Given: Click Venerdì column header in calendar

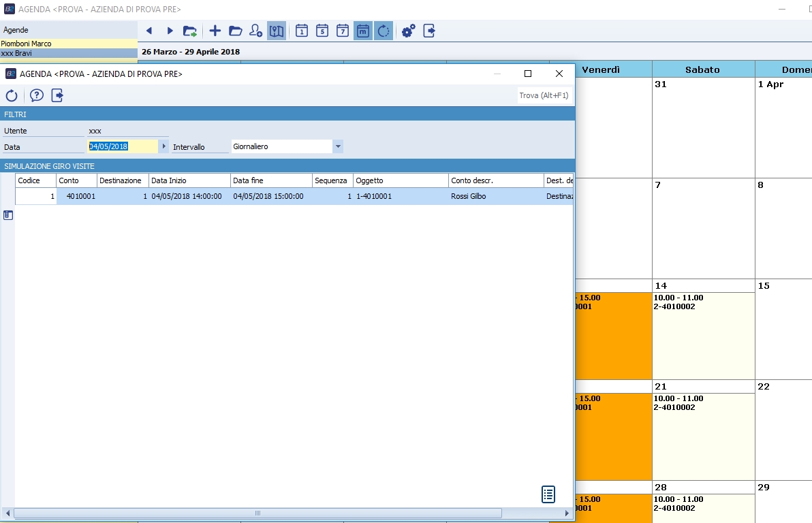Looking at the screenshot, I should click(601, 69).
